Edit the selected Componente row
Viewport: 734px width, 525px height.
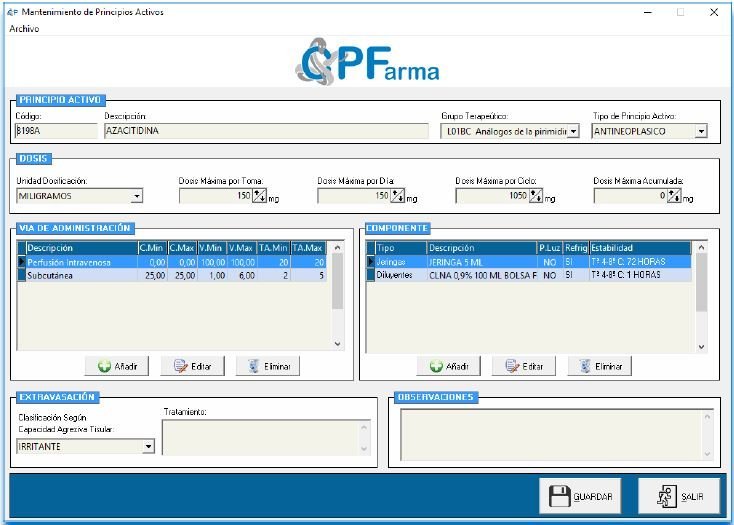524,366
